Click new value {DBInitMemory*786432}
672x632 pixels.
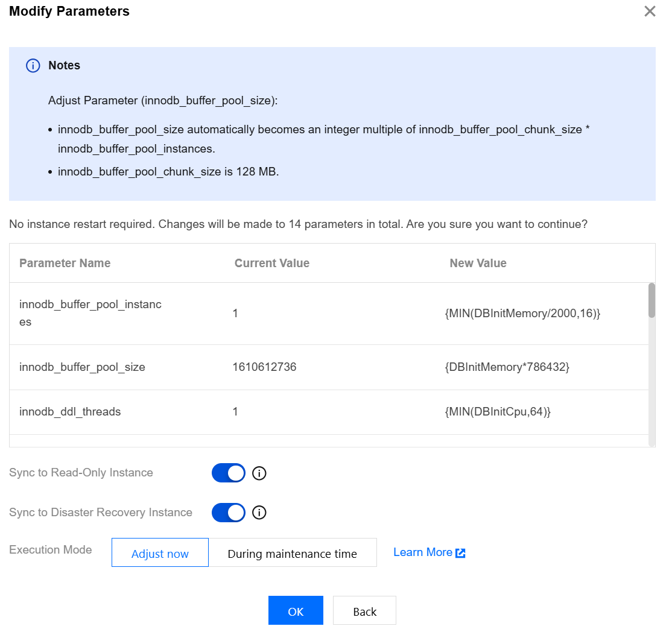coord(507,367)
